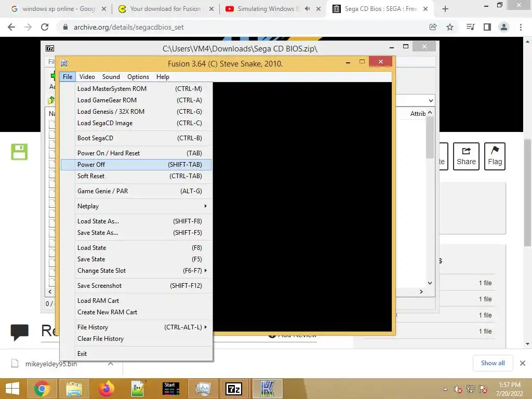Open 7-Zip address path dropdown
The height and width of the screenshot is (399, 532).
point(431,100)
